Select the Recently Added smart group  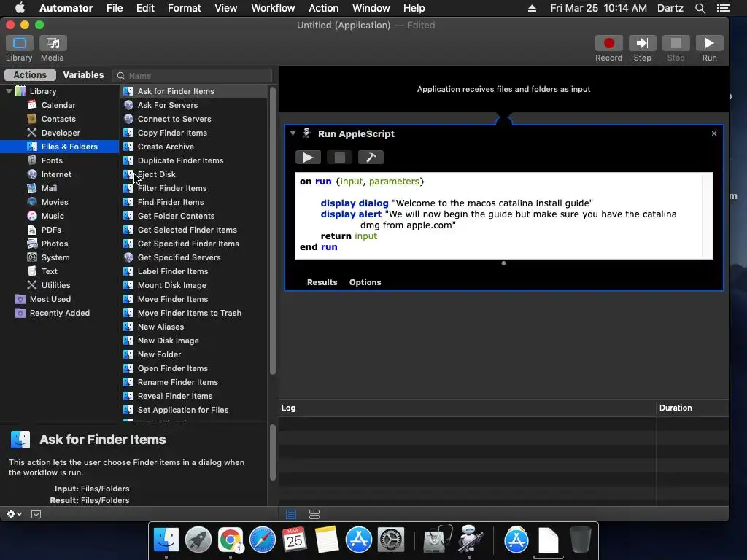60,313
